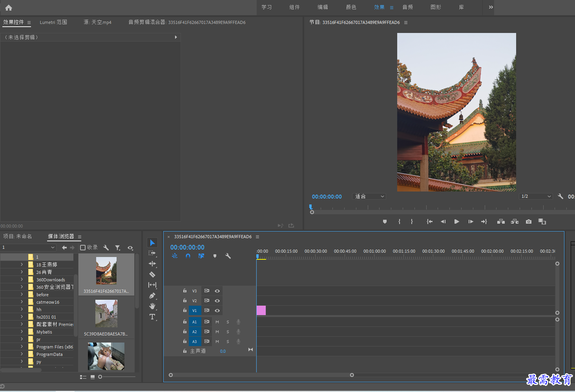575x392 pixels.
Task: Switch to 学习 workspace
Action: pos(267,7)
